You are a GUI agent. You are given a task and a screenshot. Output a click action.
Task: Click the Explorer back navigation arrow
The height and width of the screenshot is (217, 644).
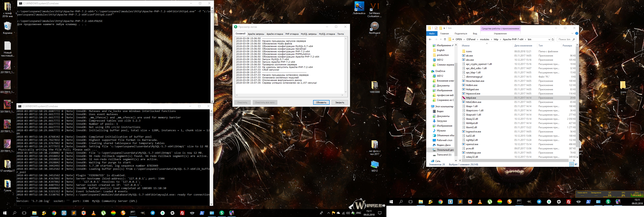(x=430, y=39)
